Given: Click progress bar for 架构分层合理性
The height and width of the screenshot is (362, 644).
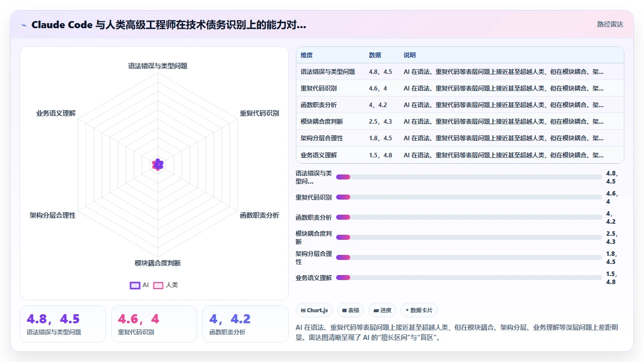Looking at the screenshot, I should (x=469, y=257).
